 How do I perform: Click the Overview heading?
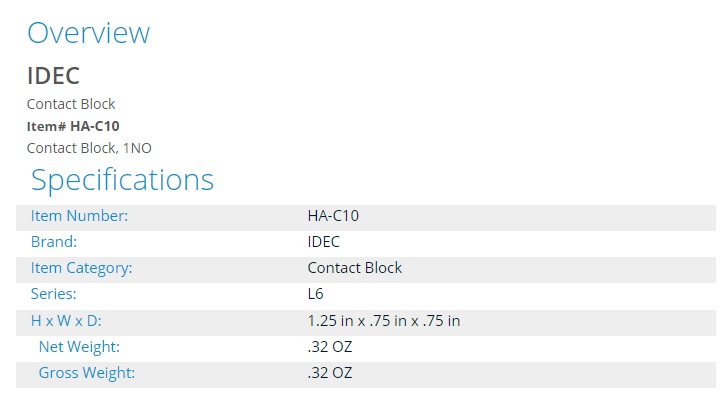coord(89,33)
